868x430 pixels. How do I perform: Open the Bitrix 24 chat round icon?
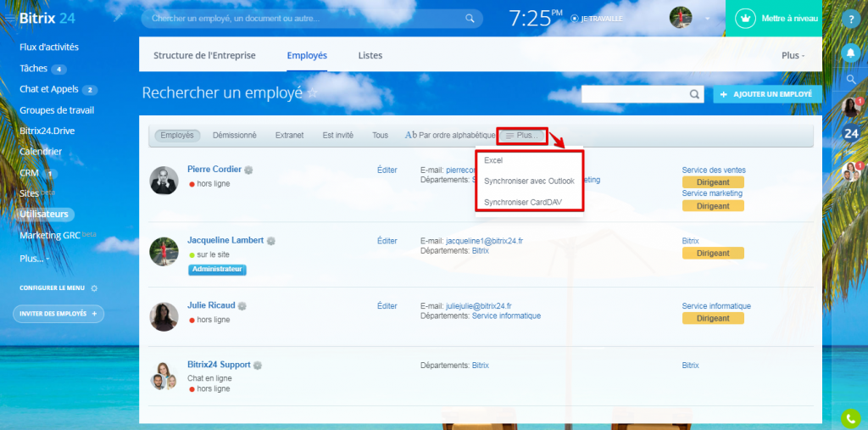click(x=851, y=133)
